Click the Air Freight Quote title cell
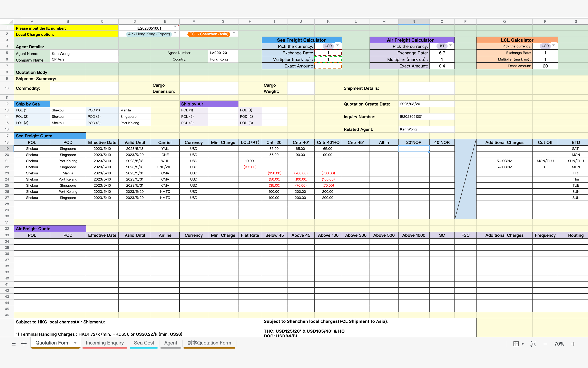588x368 pixels. 50,229
